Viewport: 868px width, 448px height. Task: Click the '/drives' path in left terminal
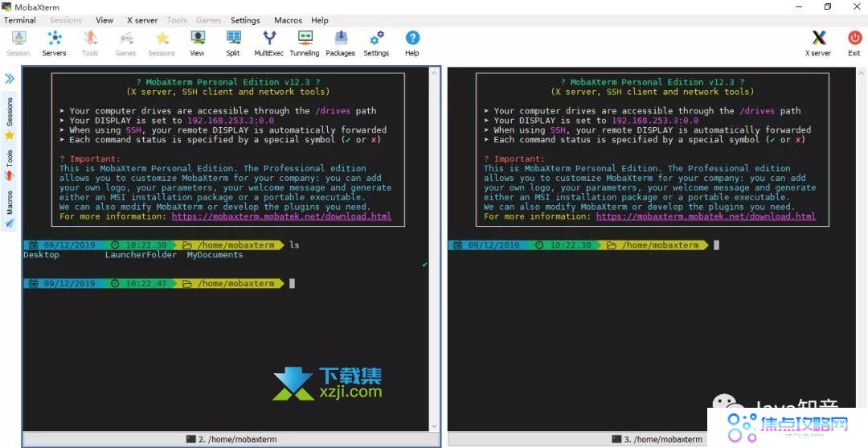pyautogui.click(x=333, y=111)
